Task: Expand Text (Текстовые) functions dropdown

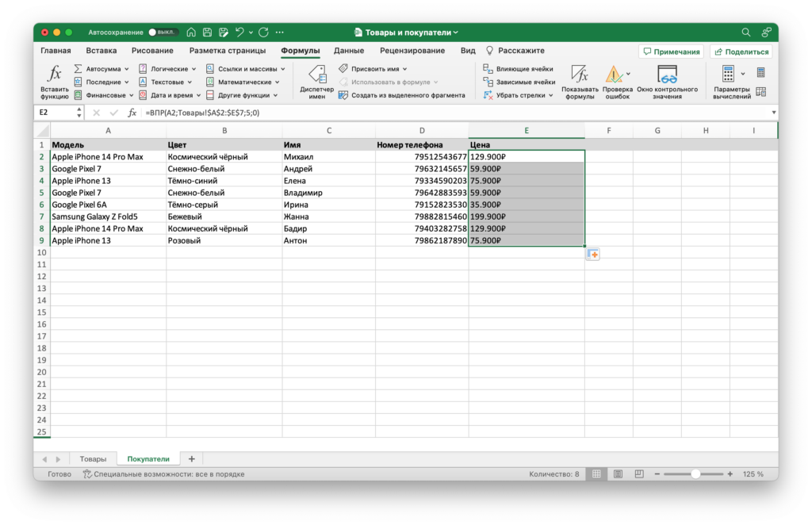Action: click(x=190, y=82)
